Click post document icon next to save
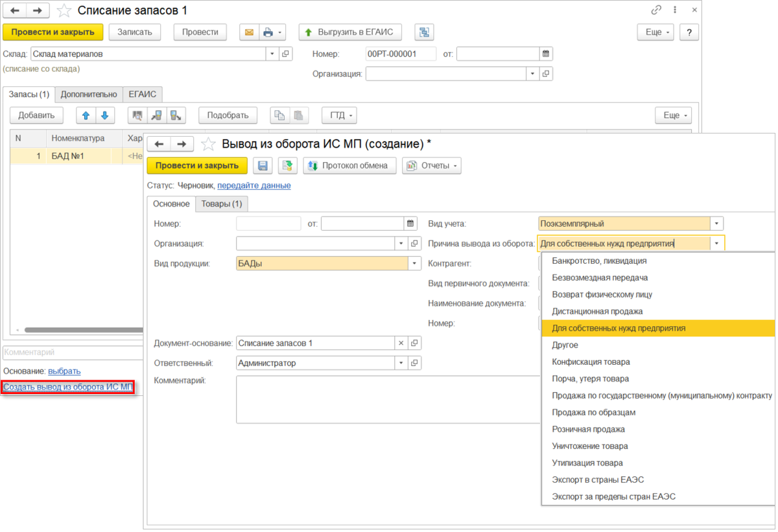This screenshot has height=532, width=778. click(x=287, y=166)
